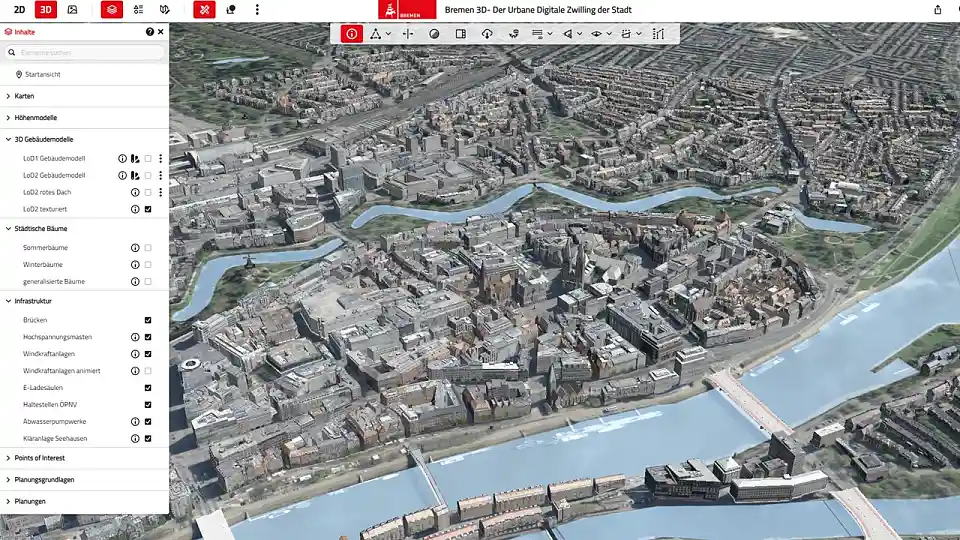Switch to 2D map view
960x540 pixels.
pyautogui.click(x=19, y=10)
